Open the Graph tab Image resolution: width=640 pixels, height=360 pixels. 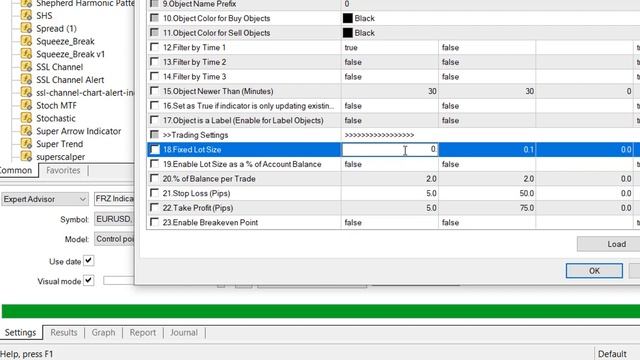click(x=103, y=333)
